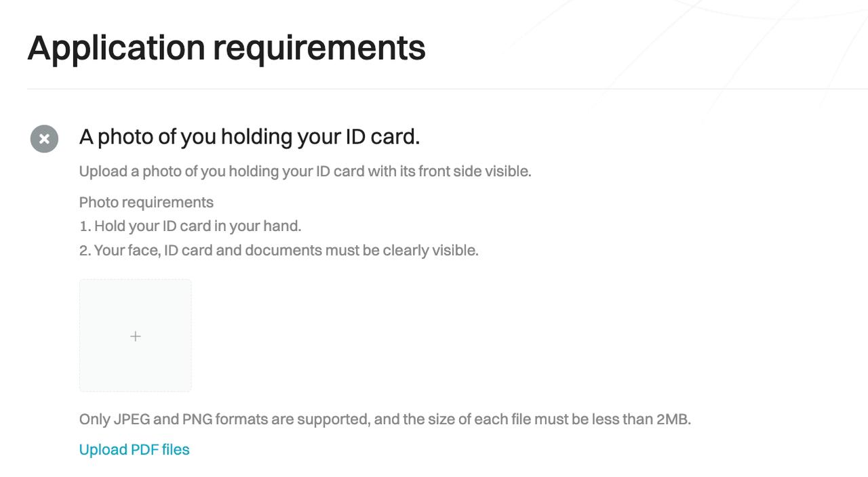Click the number "2." in requirements list

coord(85,251)
